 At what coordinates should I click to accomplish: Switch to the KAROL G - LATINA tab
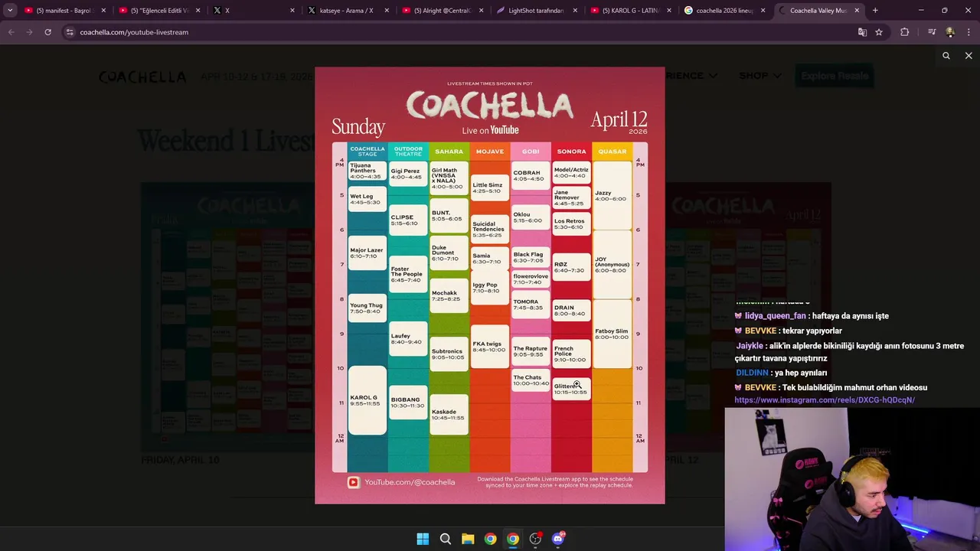click(630, 11)
